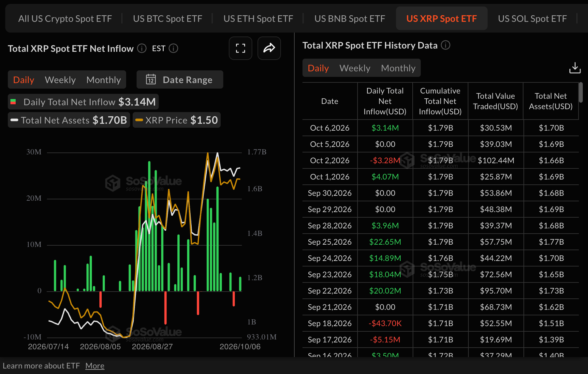This screenshot has width=588, height=374.
Task: Click the EST timezone label
Action: click(159, 49)
